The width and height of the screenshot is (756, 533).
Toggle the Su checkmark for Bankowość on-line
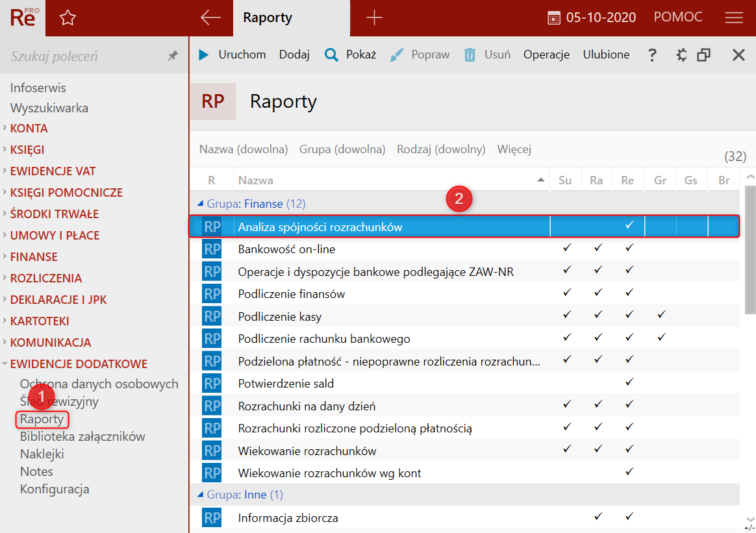(566, 248)
